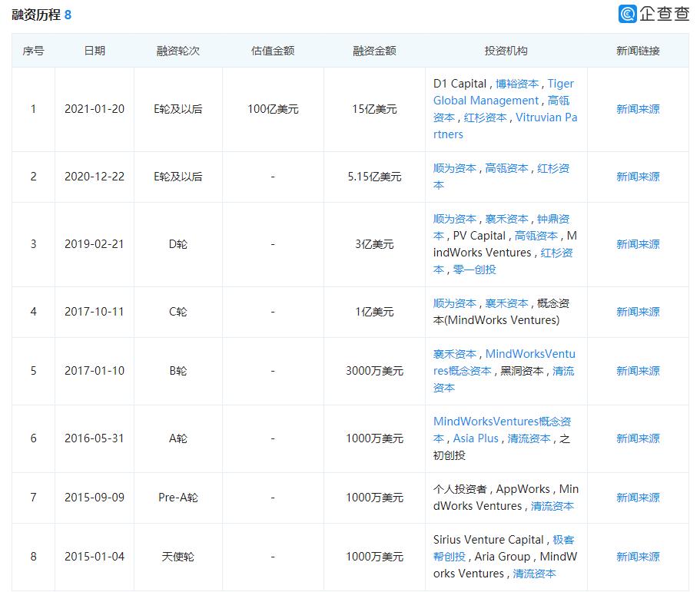700x592 pixels.
Task: Select the 2015-01-04 date cell
Action: click(x=95, y=557)
